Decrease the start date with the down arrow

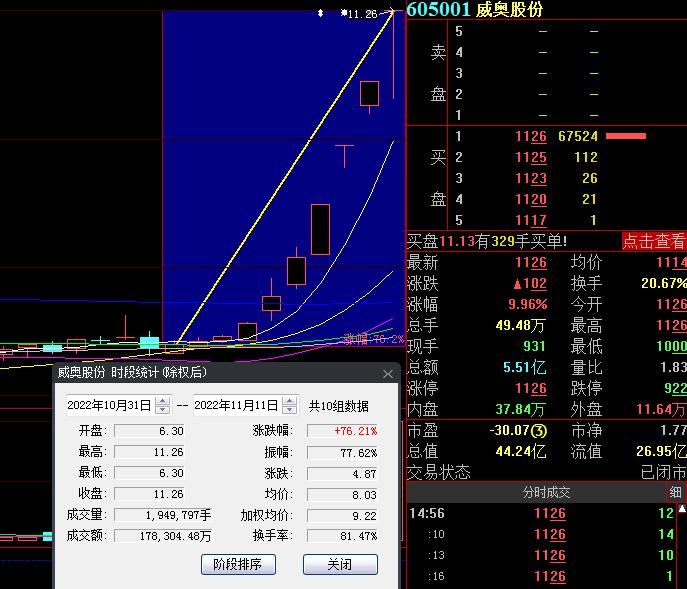point(162,410)
